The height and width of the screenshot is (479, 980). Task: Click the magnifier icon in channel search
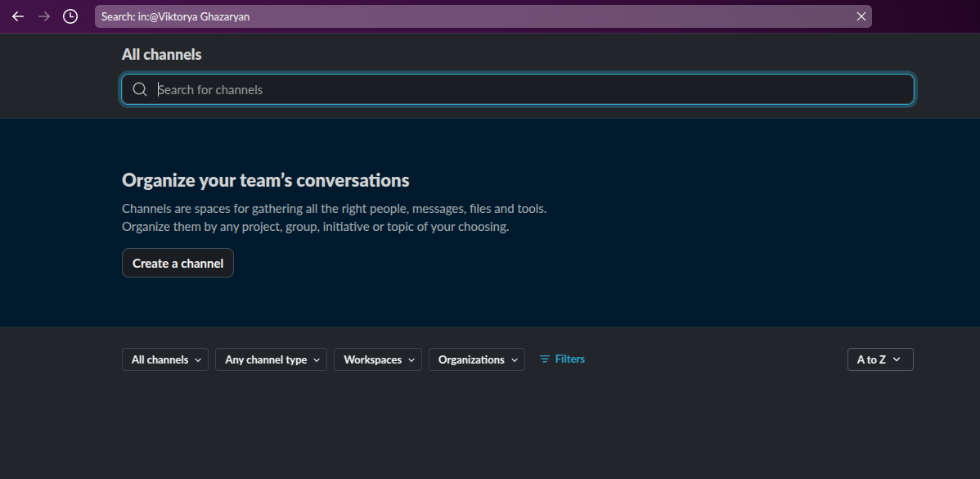[140, 90]
